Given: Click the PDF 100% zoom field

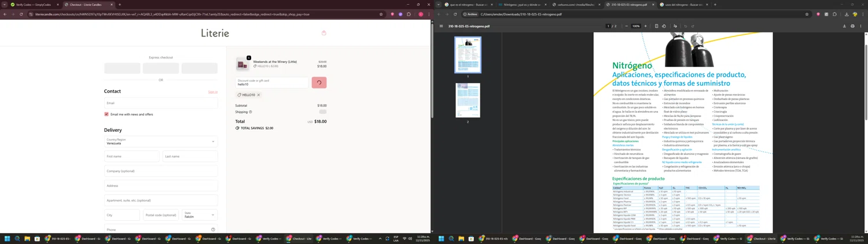Looking at the screenshot, I should pos(636,26).
